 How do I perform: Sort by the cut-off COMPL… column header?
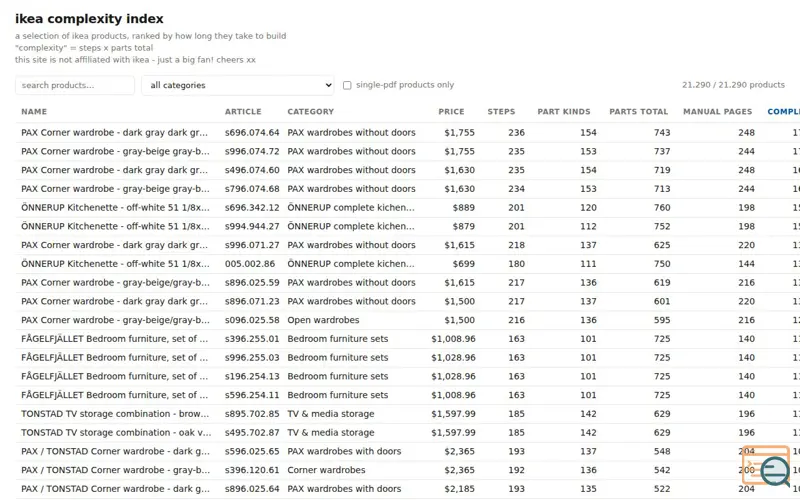(784, 112)
